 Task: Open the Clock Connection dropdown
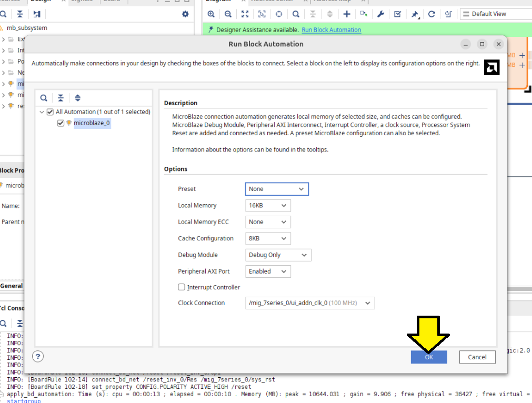[x=309, y=303]
